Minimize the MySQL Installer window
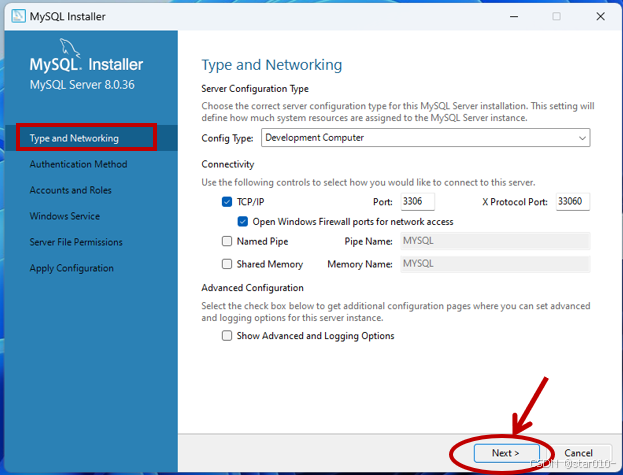 514,16
